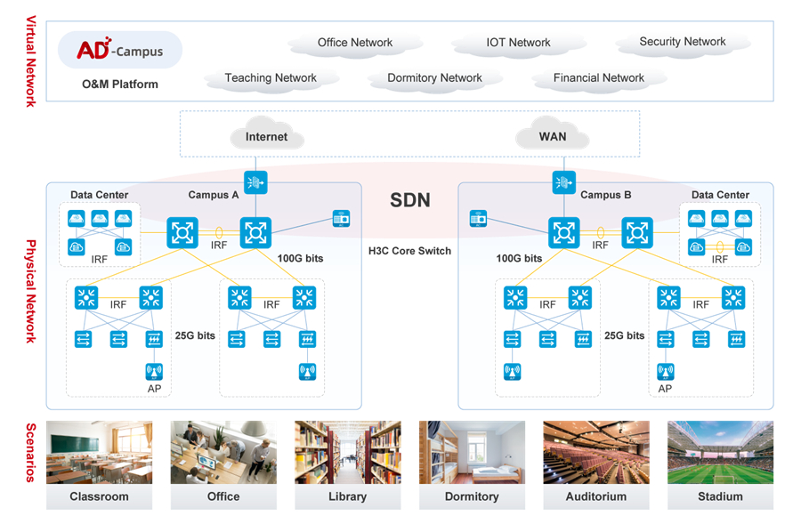Click the Data Center label in Campus B

click(720, 195)
